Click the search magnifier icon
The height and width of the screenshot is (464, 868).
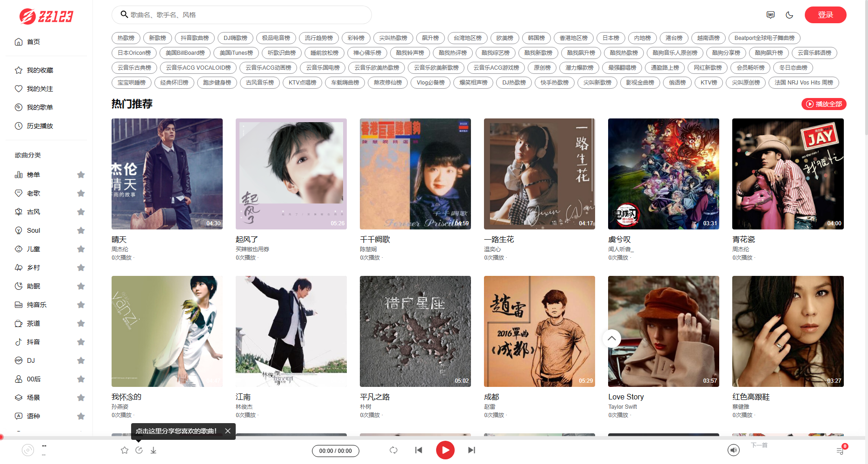pyautogui.click(x=124, y=14)
